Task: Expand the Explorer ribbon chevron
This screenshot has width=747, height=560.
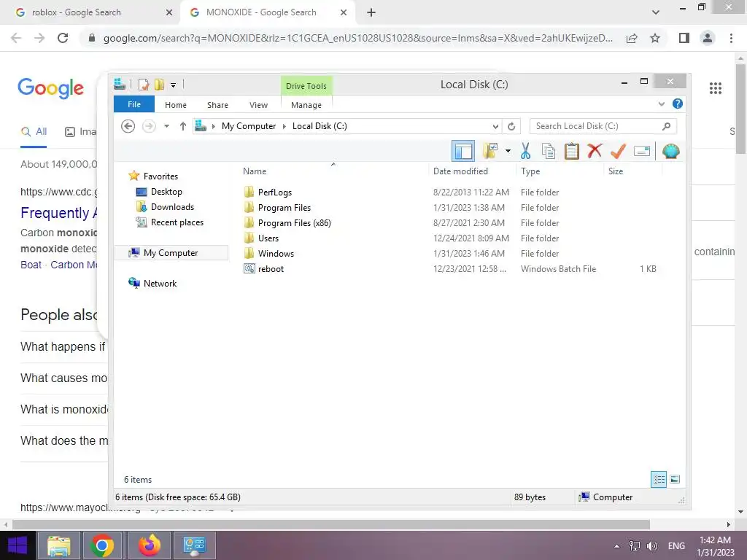Action: [x=661, y=104]
